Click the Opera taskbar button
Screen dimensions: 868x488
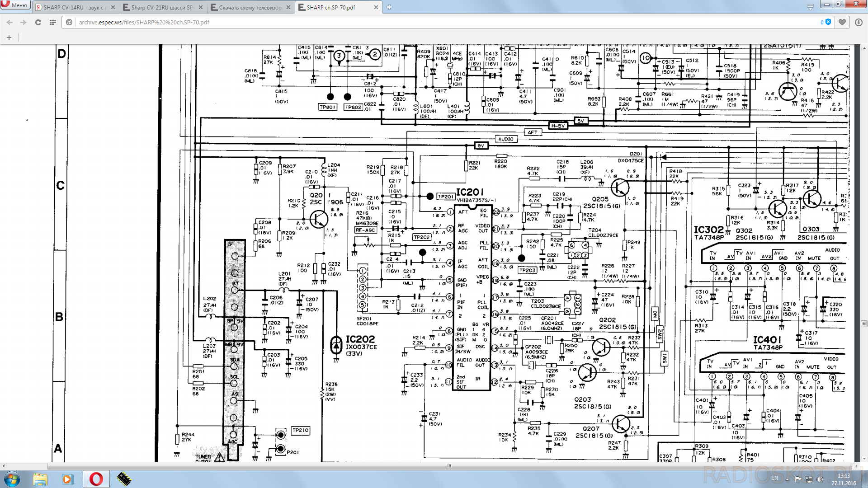click(x=96, y=479)
